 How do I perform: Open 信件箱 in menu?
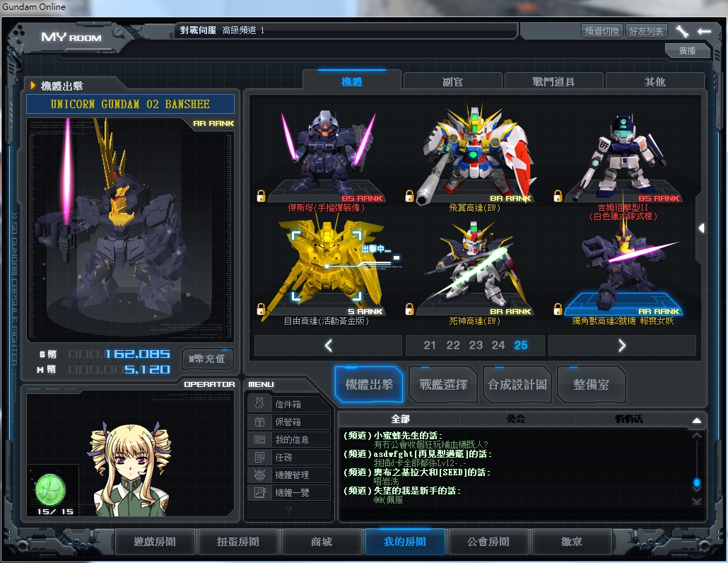[289, 404]
